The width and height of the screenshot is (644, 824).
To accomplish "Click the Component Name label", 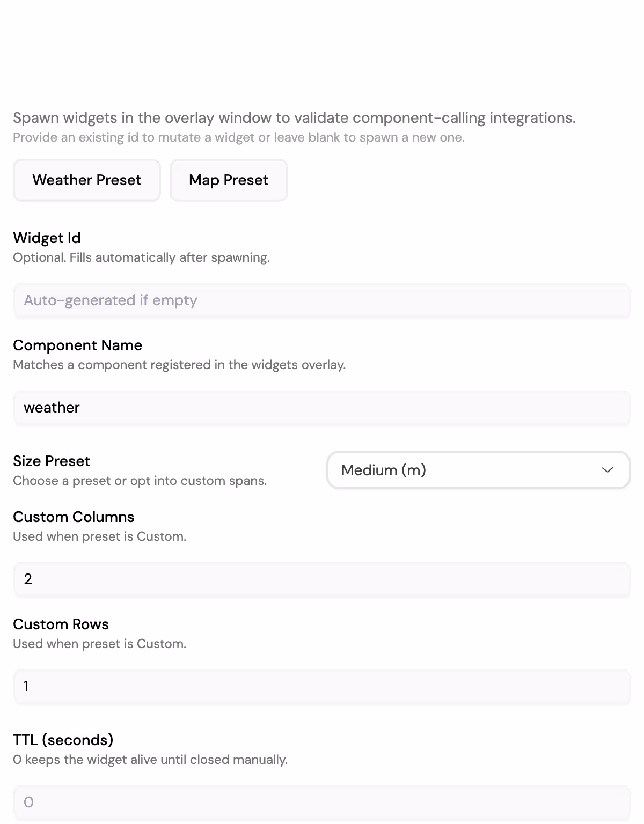I will pyautogui.click(x=77, y=345).
